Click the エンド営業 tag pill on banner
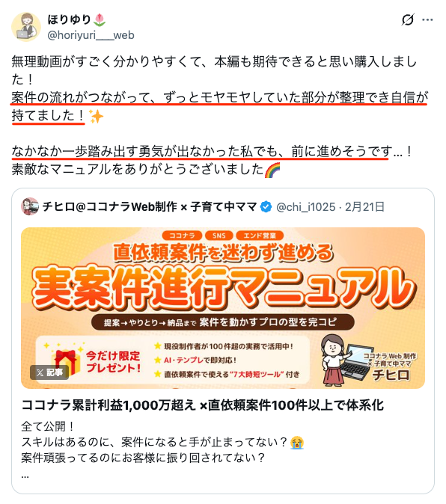 (x=260, y=236)
